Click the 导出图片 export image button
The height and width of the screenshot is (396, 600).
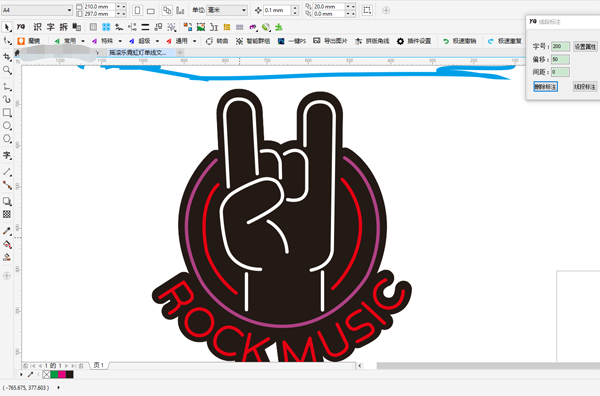[x=330, y=41]
